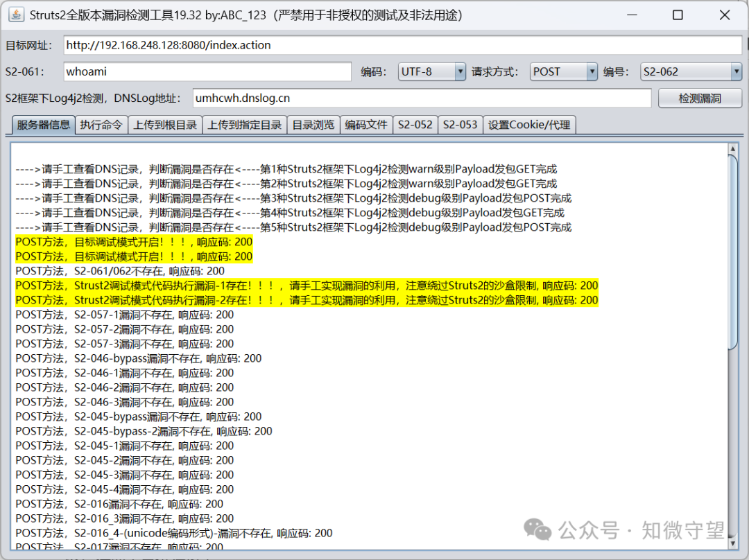The width and height of the screenshot is (749, 560).
Task: Minimize the Struts2 tool window
Action: pyautogui.click(x=632, y=15)
